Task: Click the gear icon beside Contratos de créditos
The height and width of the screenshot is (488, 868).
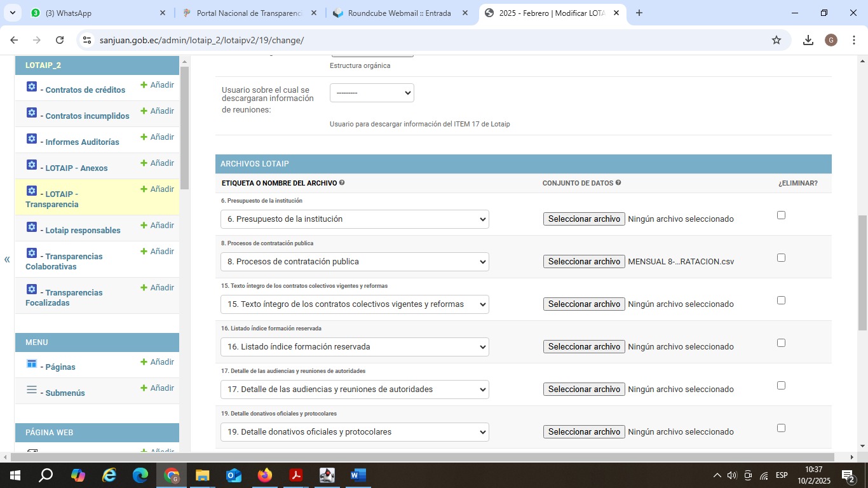Action: [32, 86]
